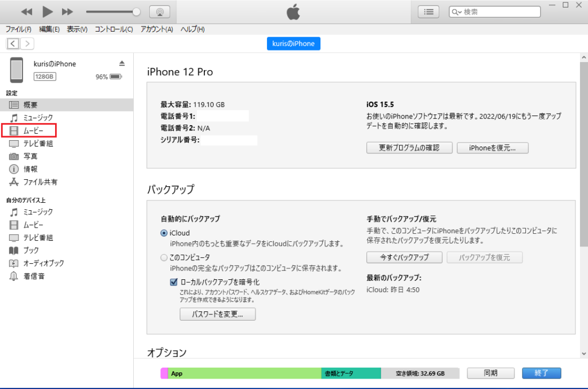
Task: Click the play button
Action: tap(47, 11)
